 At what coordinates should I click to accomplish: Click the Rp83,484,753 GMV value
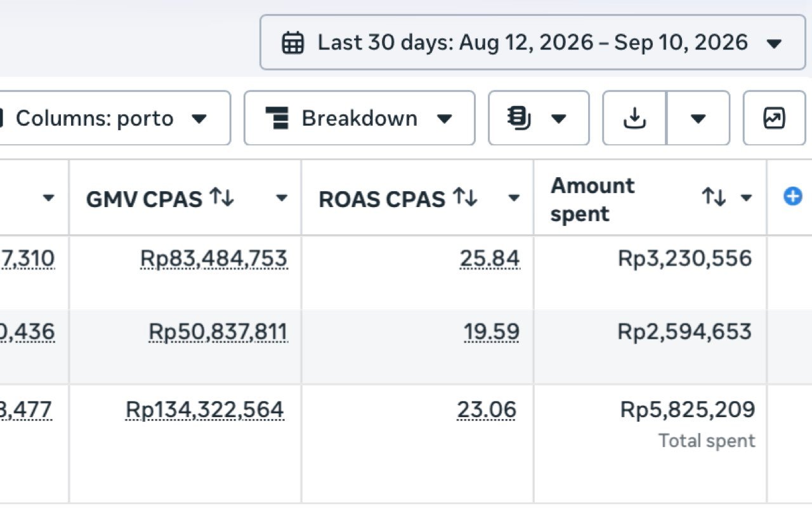pyautogui.click(x=214, y=258)
